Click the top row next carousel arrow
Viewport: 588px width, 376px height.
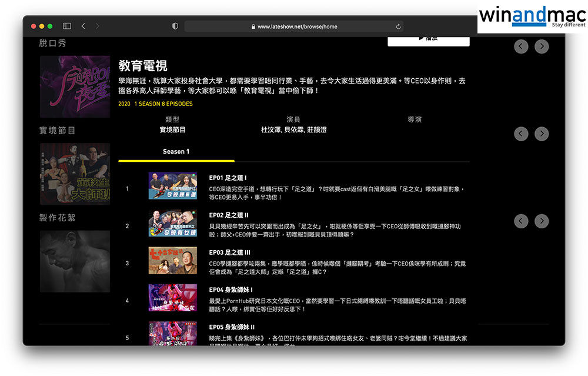point(542,46)
